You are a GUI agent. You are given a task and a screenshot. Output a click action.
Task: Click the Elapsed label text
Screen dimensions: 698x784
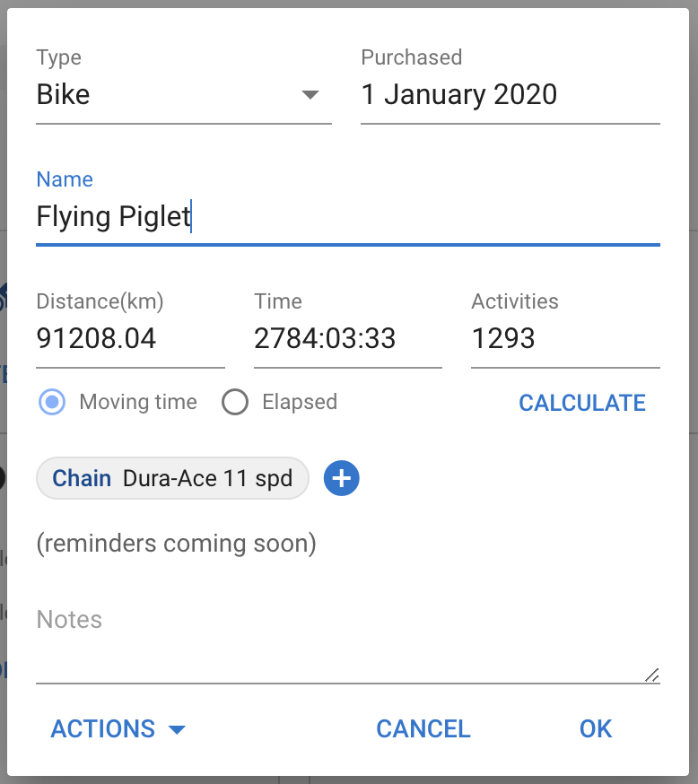click(300, 402)
